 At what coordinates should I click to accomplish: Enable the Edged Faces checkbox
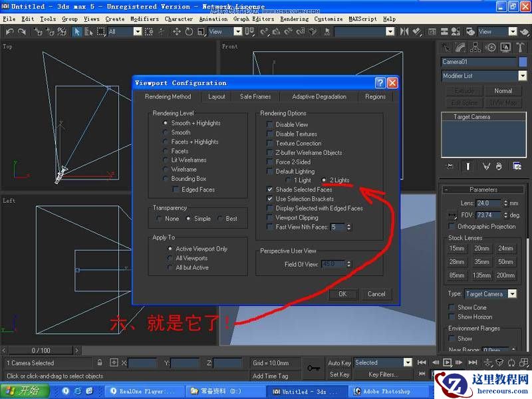tap(176, 190)
